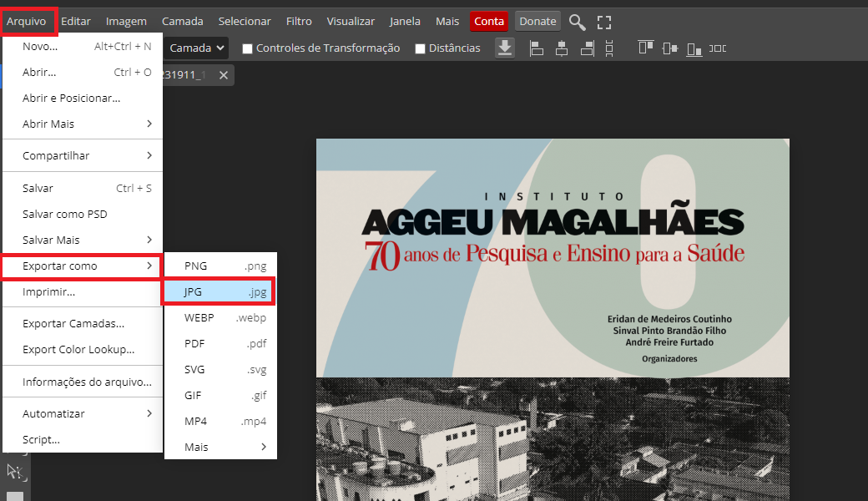
Task: Open the Camada menu
Action: [182, 22]
